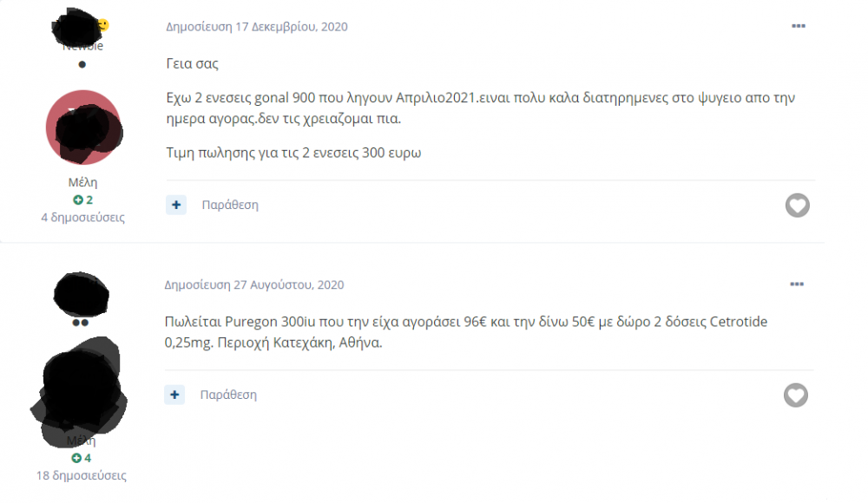
Task: Quote the gonal 900 post via Παράθεση
Action: pos(230,206)
